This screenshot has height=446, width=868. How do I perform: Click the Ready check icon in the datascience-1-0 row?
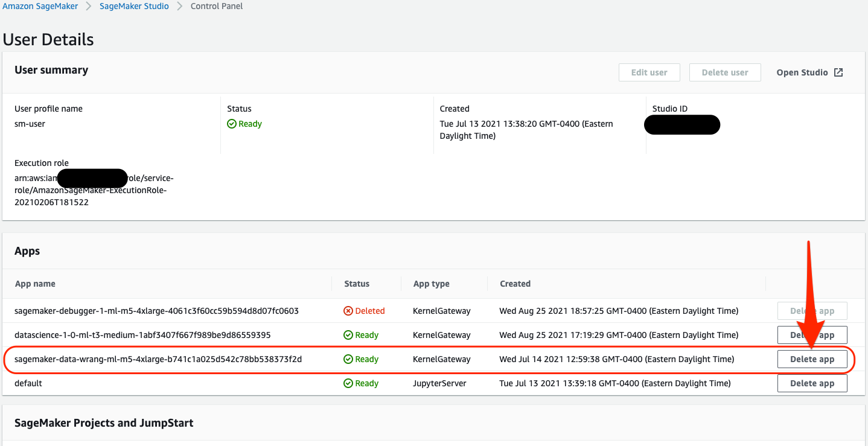tap(348, 335)
